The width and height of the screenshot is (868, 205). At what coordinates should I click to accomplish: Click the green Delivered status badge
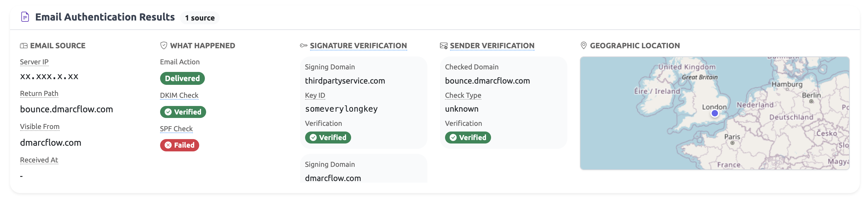182,79
